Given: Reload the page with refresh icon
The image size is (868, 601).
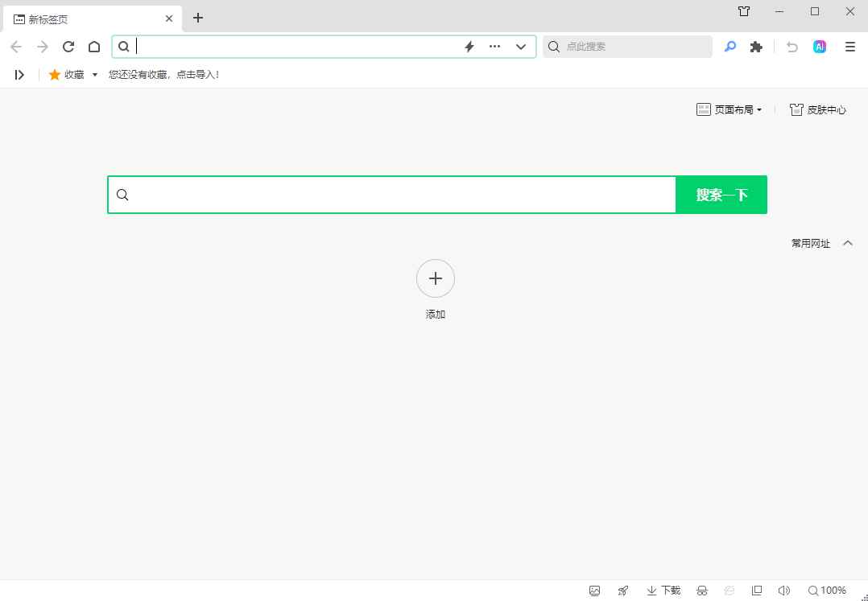Looking at the screenshot, I should pos(68,47).
